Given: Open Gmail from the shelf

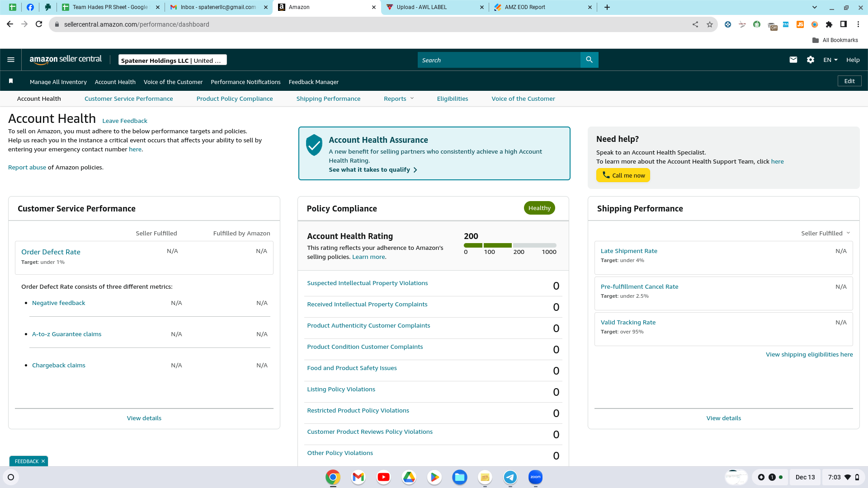Looking at the screenshot, I should click(358, 477).
